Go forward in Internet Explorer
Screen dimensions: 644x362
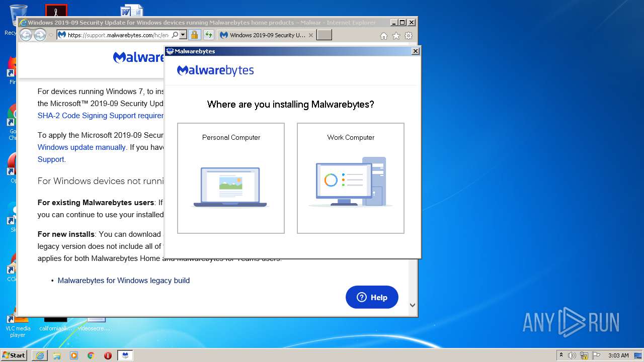pyautogui.click(x=40, y=35)
